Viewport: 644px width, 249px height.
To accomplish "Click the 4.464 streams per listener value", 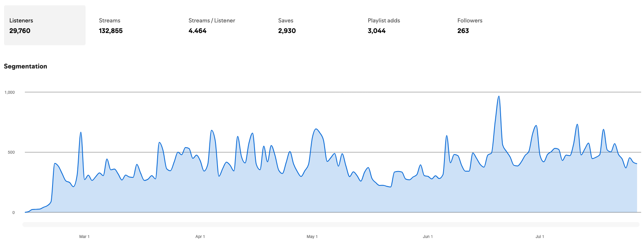I will click(198, 31).
